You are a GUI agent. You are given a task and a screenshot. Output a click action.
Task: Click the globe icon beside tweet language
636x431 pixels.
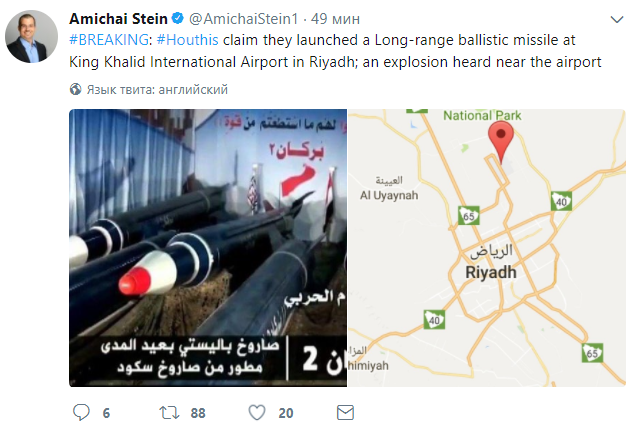coord(75,89)
